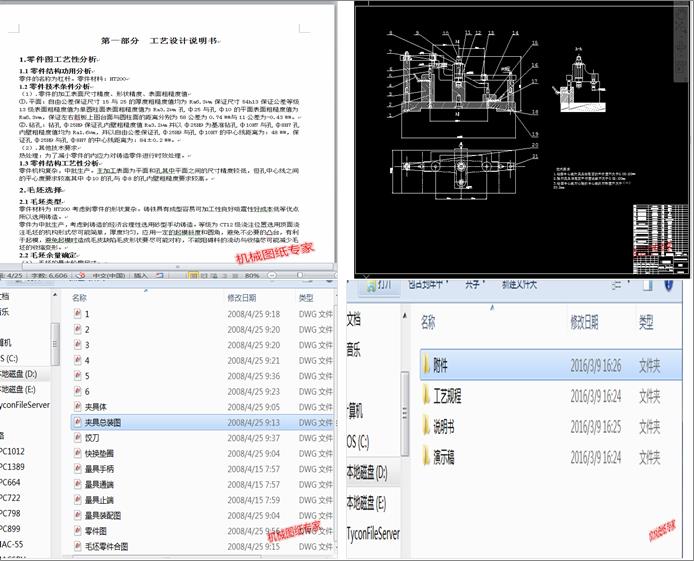Select PC899 in DWG window sidebar
The width and height of the screenshot is (694, 561).
coord(10,529)
